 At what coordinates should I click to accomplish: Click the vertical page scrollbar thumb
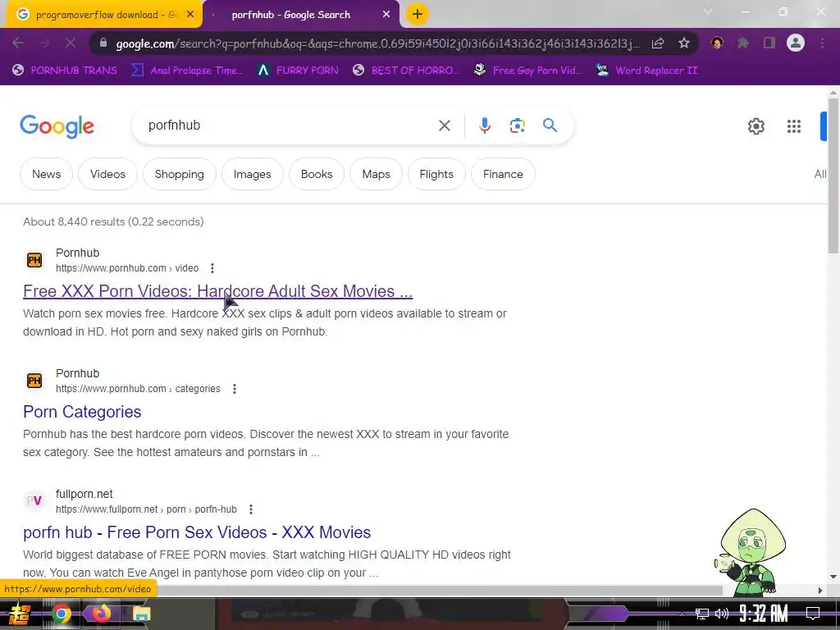tap(833, 174)
